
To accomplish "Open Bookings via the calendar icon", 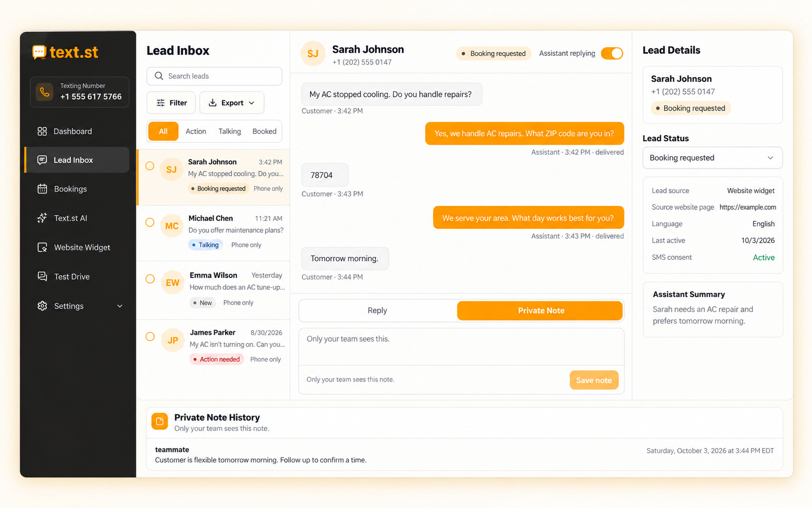I will pos(42,189).
